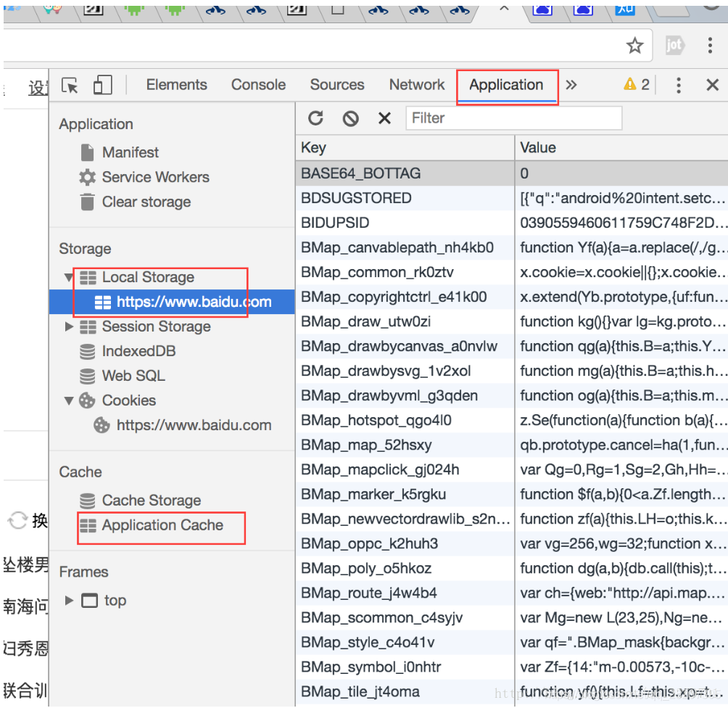Select Cookies label in the sidebar
The width and height of the screenshot is (728, 708).
coord(128,400)
